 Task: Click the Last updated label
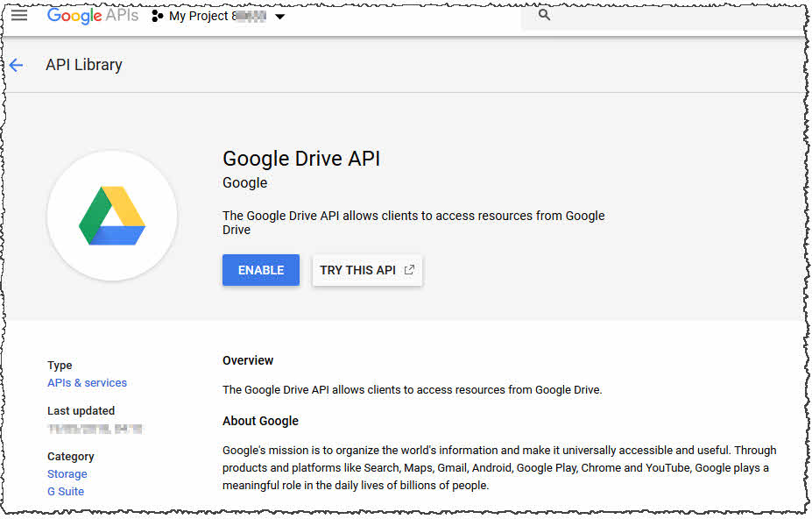81,410
